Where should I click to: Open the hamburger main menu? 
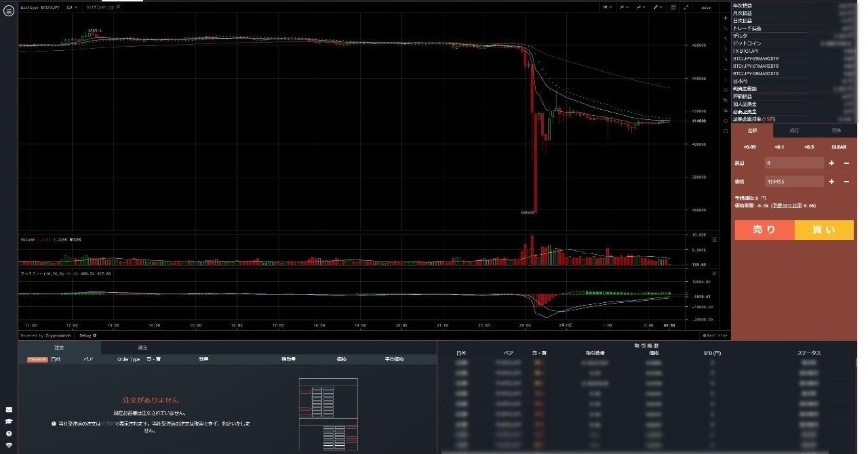[x=9, y=12]
